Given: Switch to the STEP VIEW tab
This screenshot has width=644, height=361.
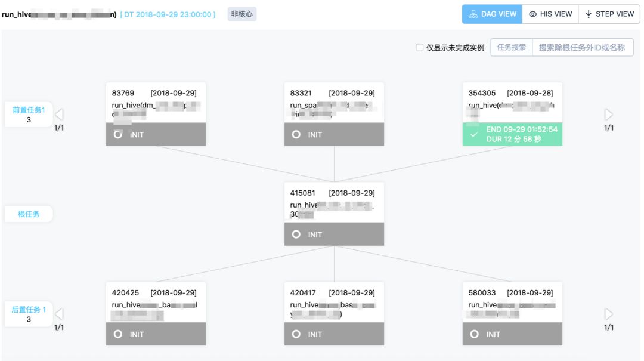Looking at the screenshot, I should coord(609,14).
